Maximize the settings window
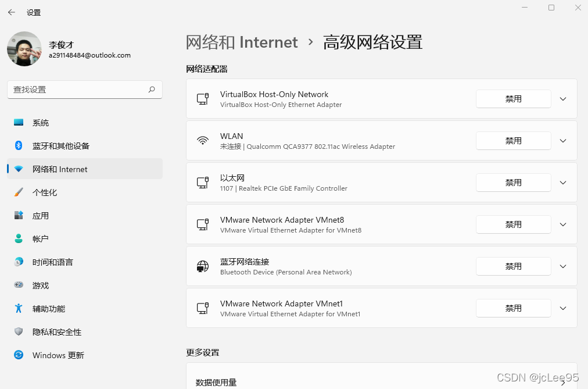This screenshot has height=389, width=588. (x=551, y=8)
